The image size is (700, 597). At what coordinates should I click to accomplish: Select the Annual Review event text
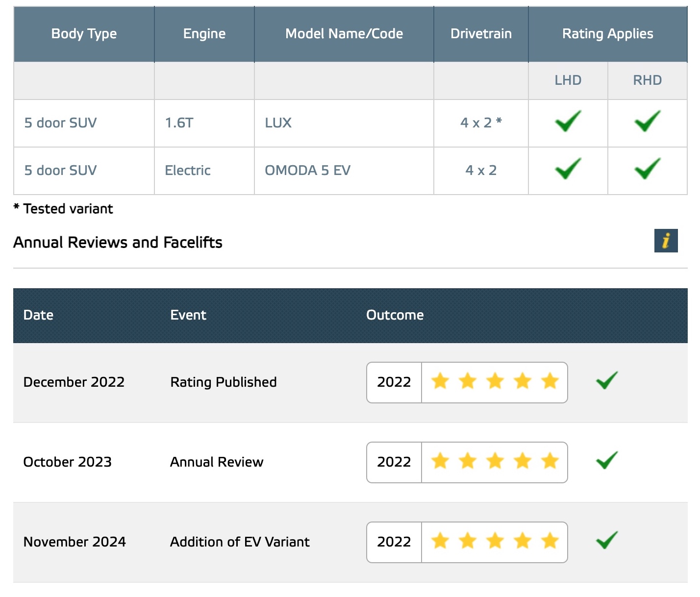[x=217, y=462]
